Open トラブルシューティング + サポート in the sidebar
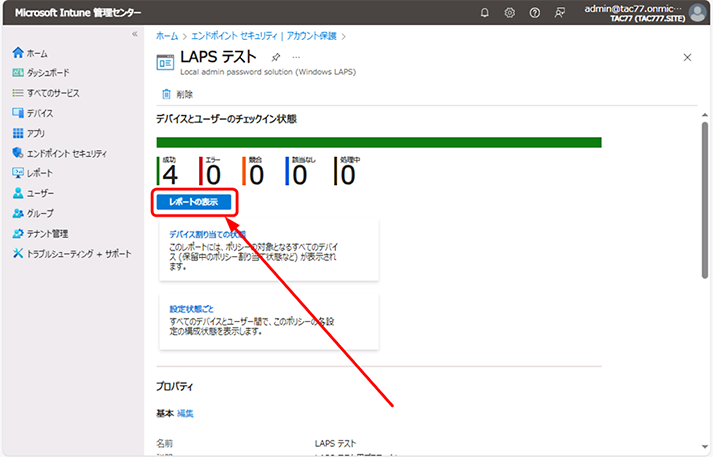The width and height of the screenshot is (713, 457). [72, 253]
